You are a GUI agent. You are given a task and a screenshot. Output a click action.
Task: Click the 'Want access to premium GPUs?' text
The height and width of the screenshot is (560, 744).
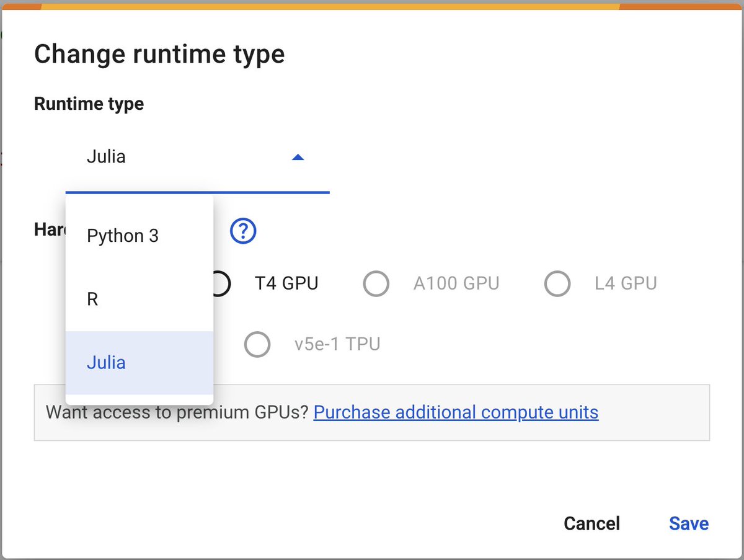point(177,412)
